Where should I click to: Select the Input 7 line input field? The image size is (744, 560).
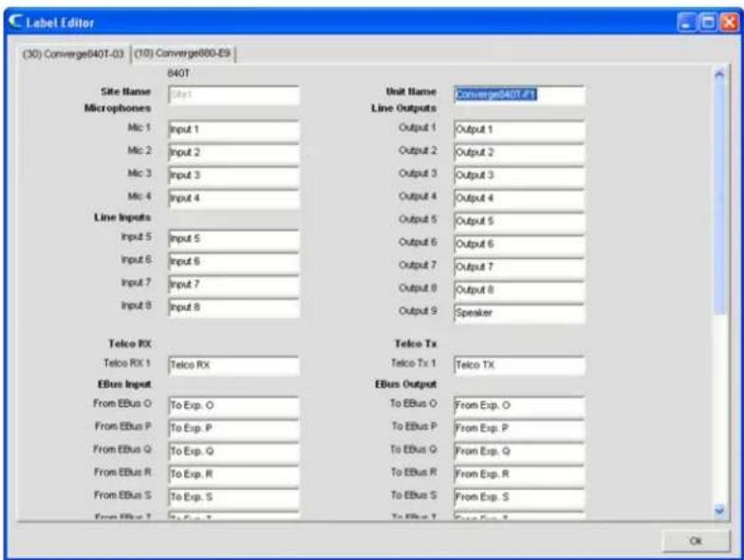click(x=233, y=285)
